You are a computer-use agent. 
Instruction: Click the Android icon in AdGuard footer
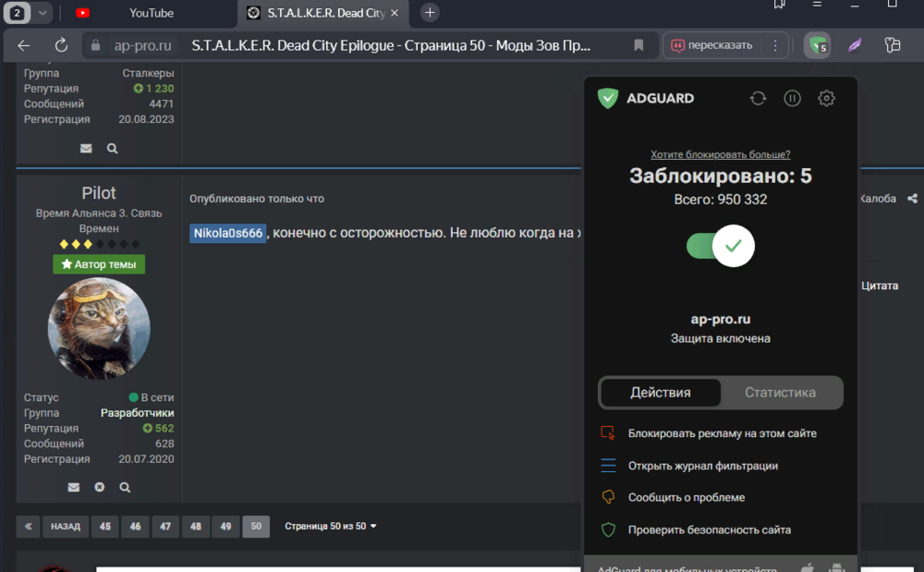coord(835,568)
